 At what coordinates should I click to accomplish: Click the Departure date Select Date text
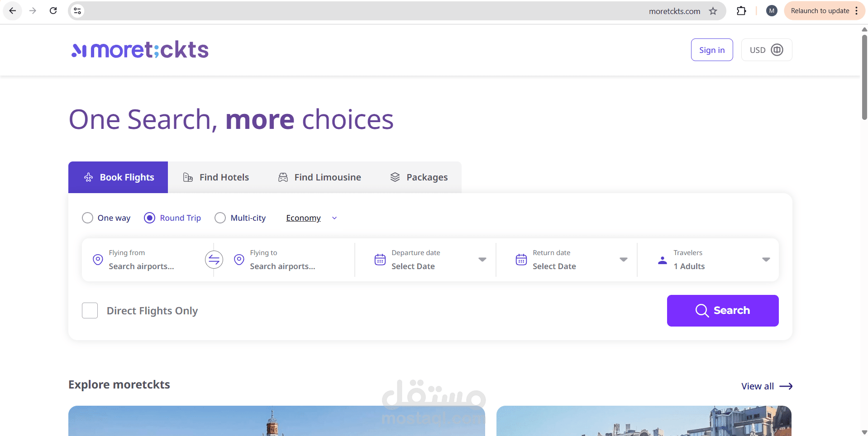413,266
